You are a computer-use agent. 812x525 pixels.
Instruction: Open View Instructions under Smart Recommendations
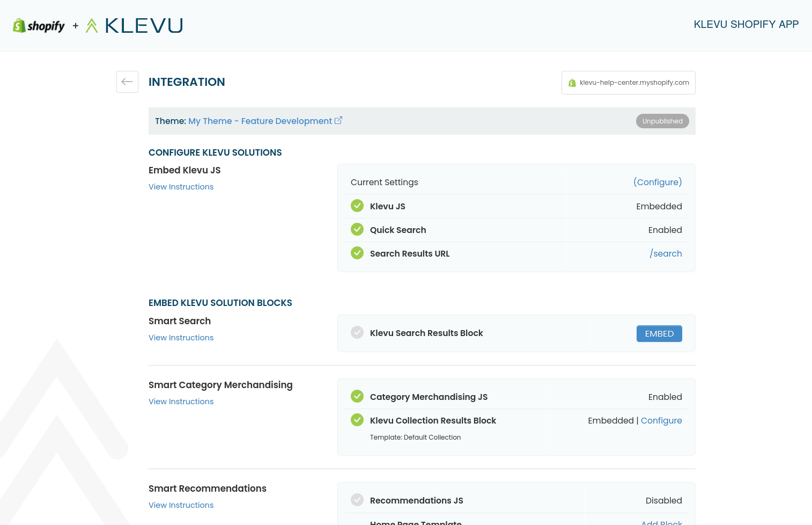point(181,505)
